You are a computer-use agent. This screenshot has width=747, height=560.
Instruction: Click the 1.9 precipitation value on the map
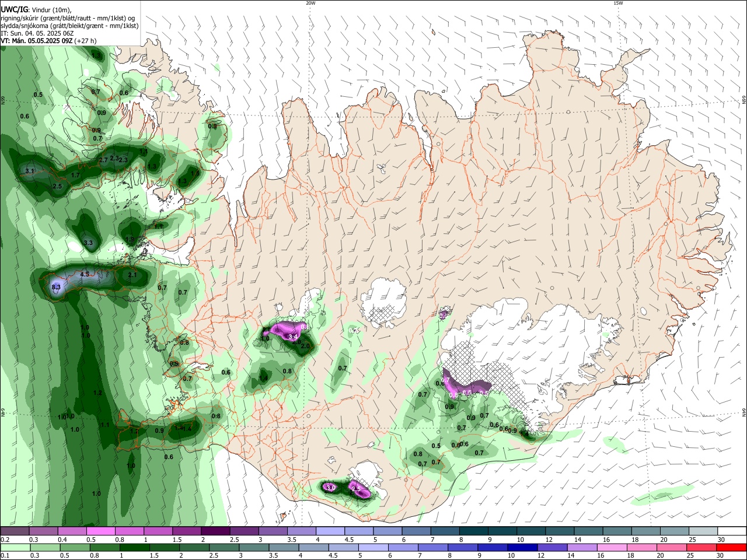[x=130, y=240]
